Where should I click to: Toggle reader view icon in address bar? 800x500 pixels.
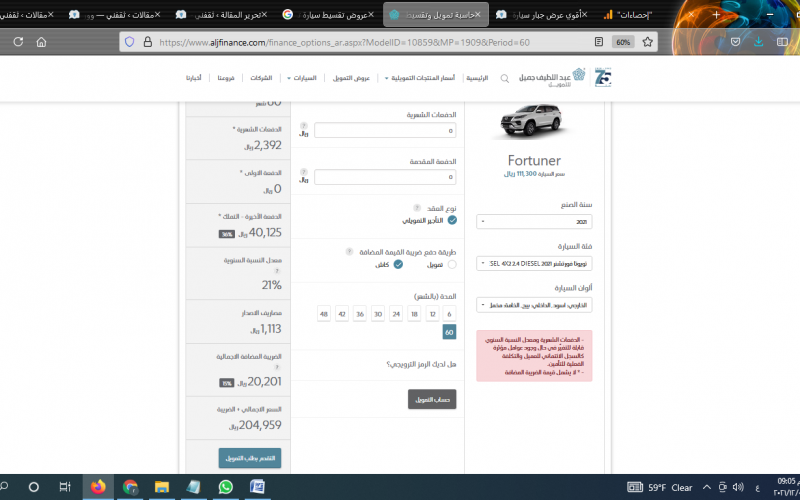[x=599, y=42]
